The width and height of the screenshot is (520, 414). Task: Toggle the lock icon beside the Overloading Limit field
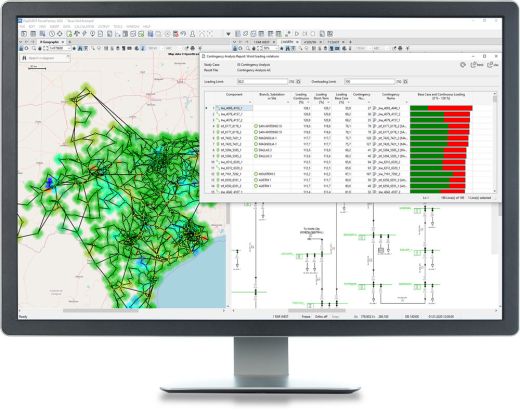[x=406, y=82]
